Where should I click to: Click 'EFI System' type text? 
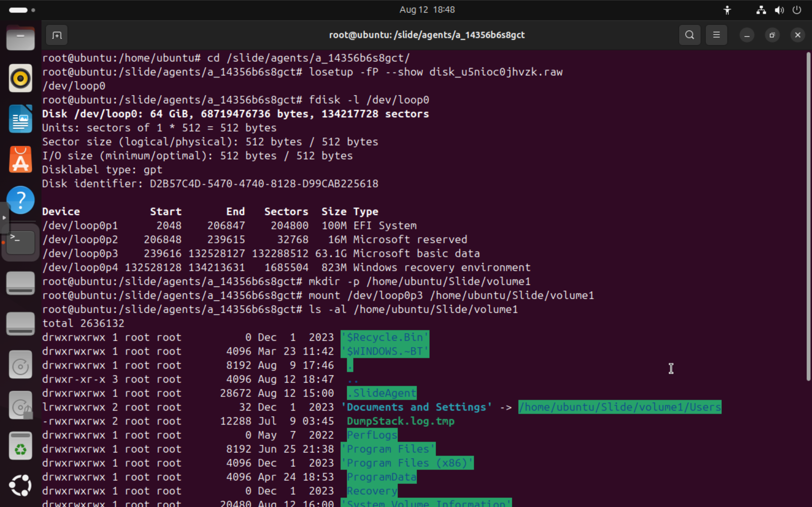385,226
